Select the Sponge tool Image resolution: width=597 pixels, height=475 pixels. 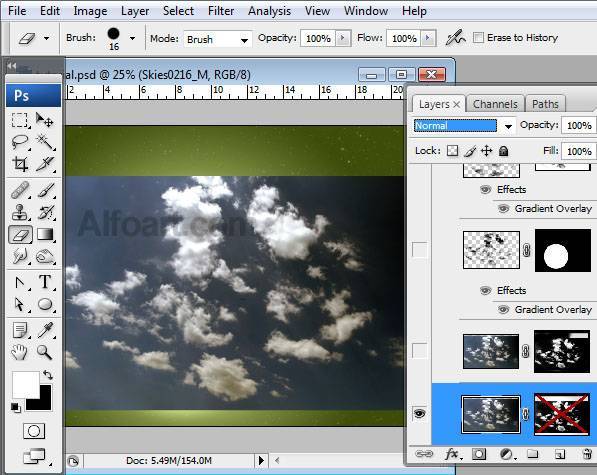pos(45,256)
